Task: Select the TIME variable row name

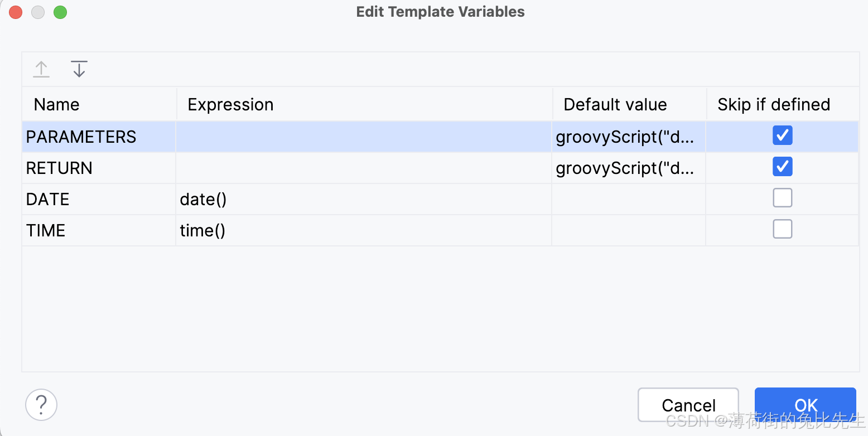Action: [46, 231]
